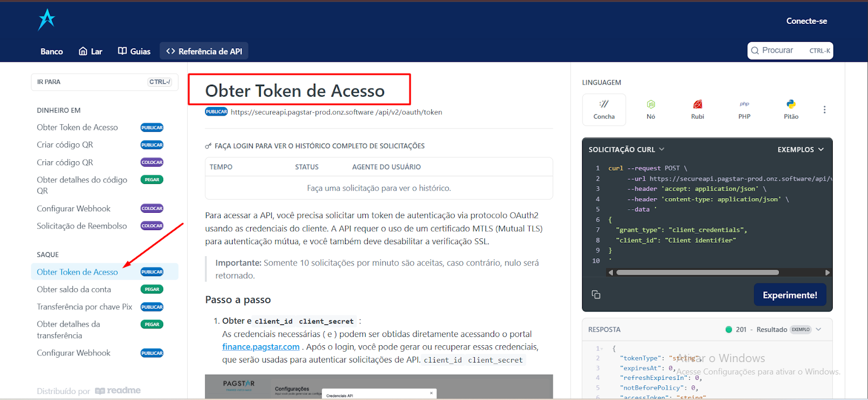Viewport: 868px width, 400px height.
Task: Click the Distribuído por text
Action: 63,391
